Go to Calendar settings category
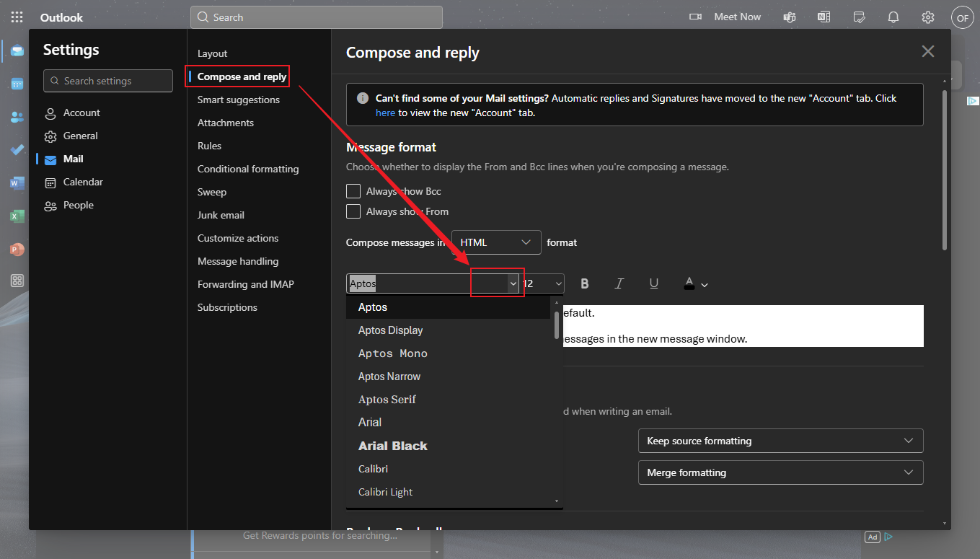This screenshot has width=980, height=559. (x=83, y=182)
